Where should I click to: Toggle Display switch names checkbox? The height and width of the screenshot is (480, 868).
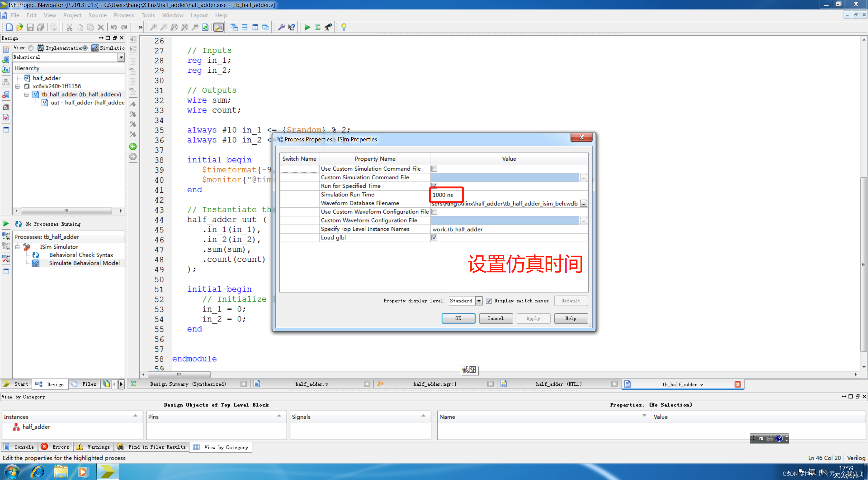[489, 301]
